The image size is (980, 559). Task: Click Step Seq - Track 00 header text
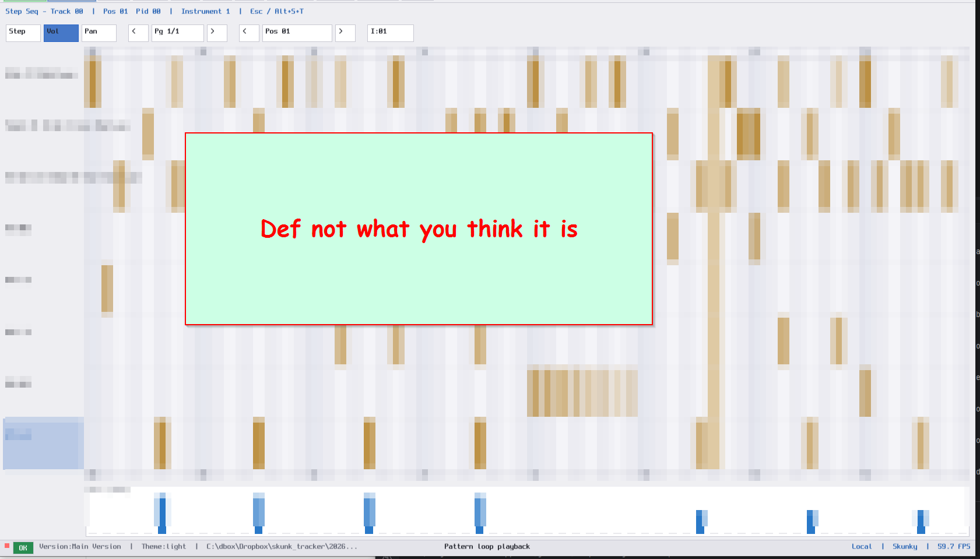(x=44, y=11)
